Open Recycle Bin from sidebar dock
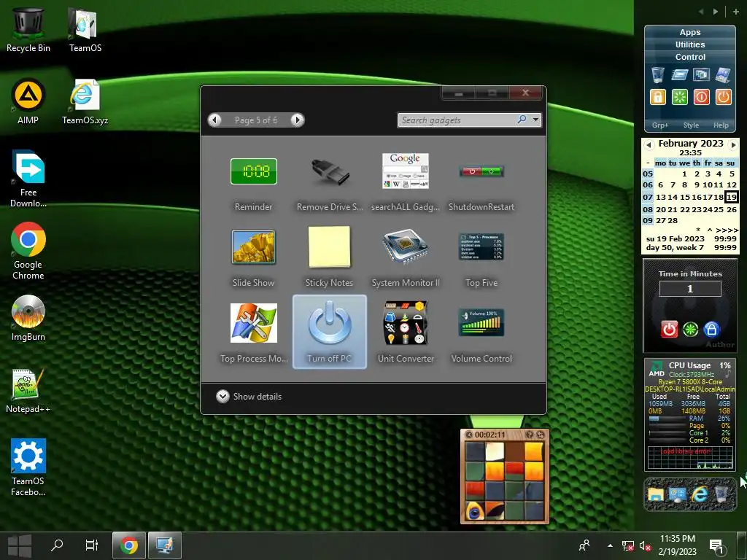 coord(722,495)
